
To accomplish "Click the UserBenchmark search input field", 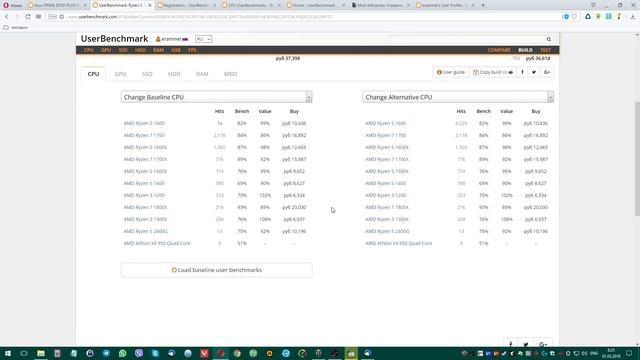I will point(465,39).
